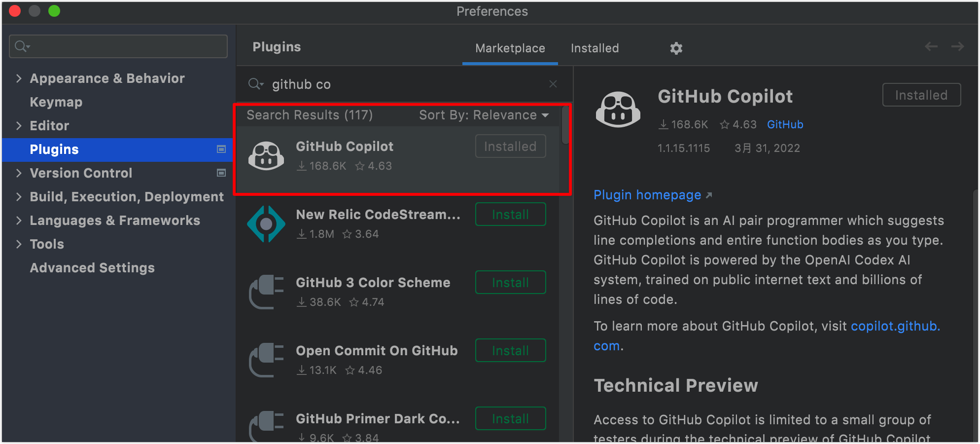
Task: Select the New Relic CodeStream plugin icon
Action: (x=266, y=224)
